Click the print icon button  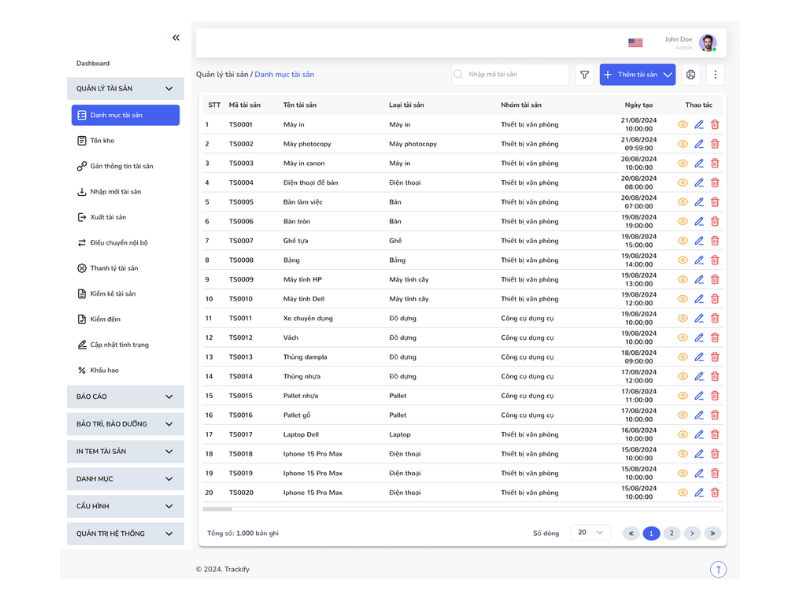coord(691,75)
